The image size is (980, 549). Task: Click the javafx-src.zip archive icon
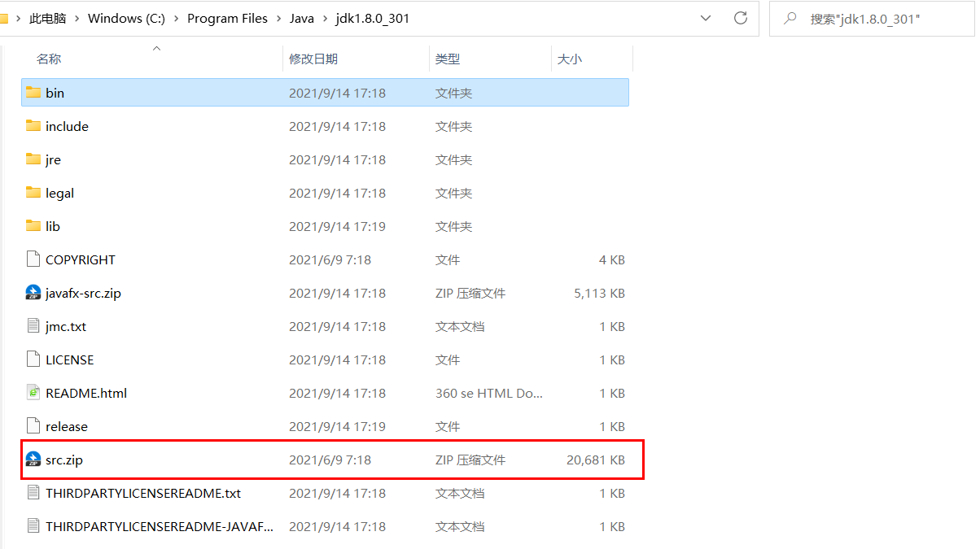33,293
